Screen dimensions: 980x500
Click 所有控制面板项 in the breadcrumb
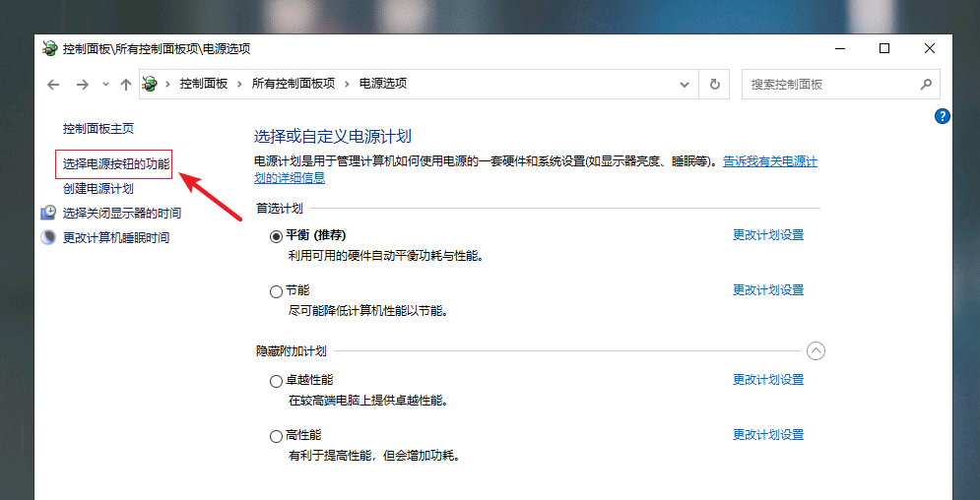294,84
